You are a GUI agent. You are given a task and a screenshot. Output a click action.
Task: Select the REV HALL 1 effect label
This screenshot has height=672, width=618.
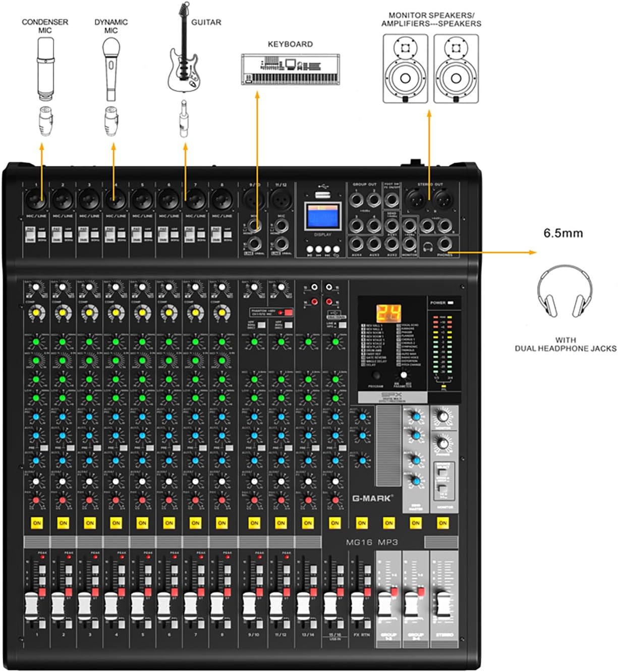[374, 326]
